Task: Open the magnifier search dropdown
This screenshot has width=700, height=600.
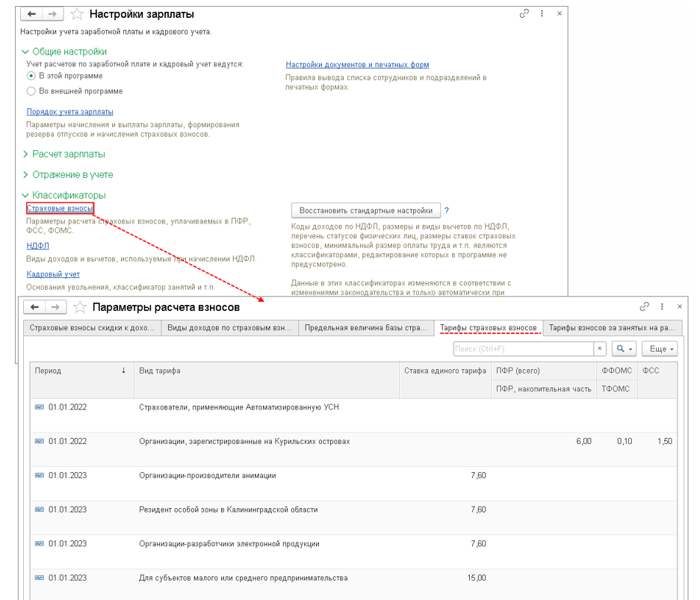Action: (x=623, y=349)
